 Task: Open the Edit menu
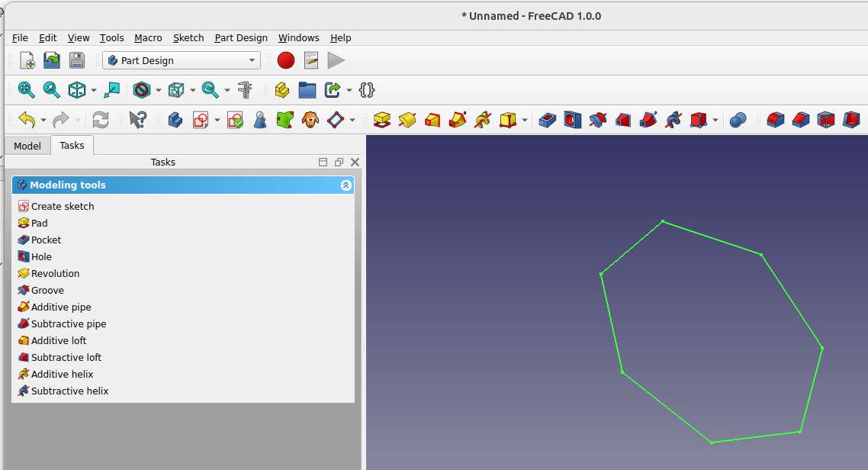coord(47,37)
